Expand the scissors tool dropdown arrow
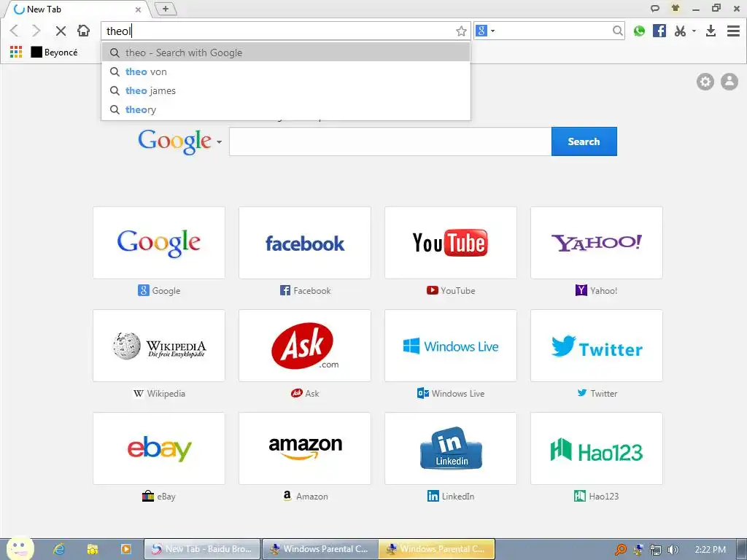The width and height of the screenshot is (747, 560). tap(694, 31)
